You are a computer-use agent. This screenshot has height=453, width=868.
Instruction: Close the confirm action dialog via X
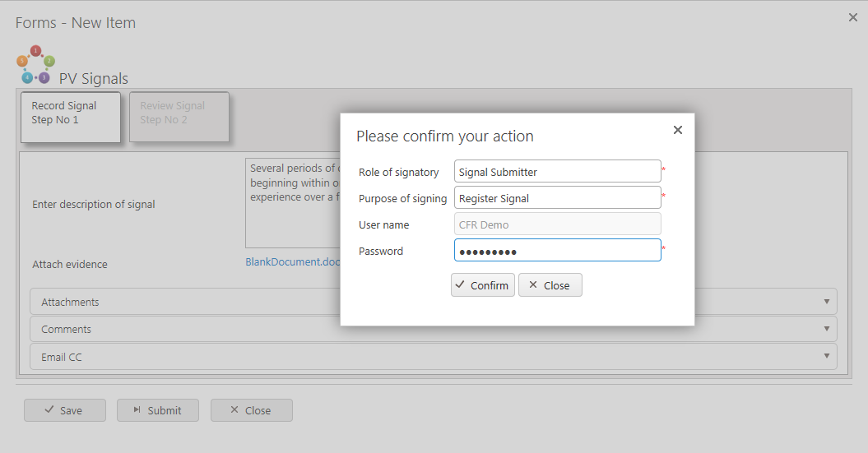(x=678, y=130)
